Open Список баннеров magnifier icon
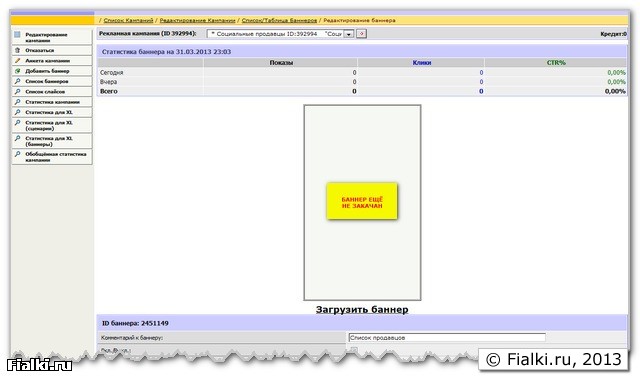 point(17,81)
